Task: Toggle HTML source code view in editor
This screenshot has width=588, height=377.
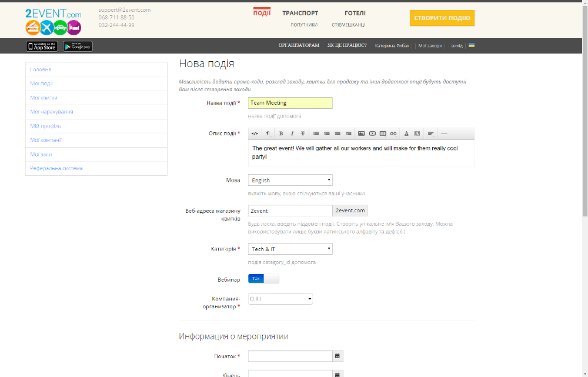Action: click(x=255, y=134)
